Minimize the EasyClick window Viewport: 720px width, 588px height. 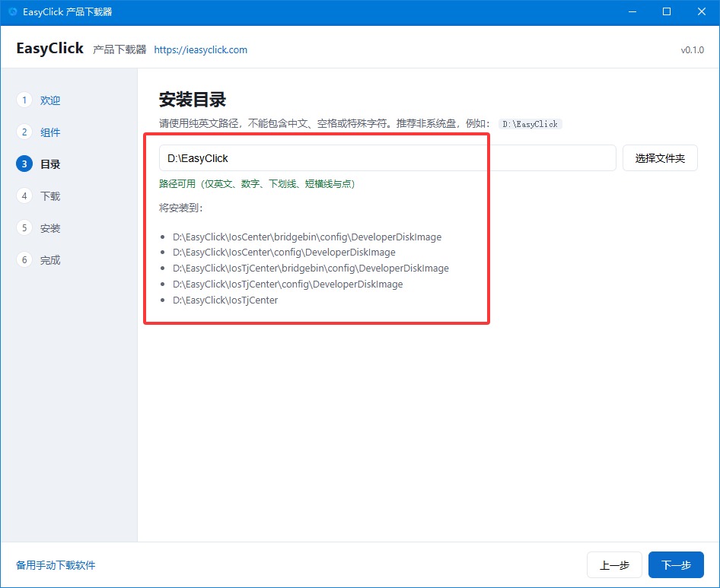(632, 12)
